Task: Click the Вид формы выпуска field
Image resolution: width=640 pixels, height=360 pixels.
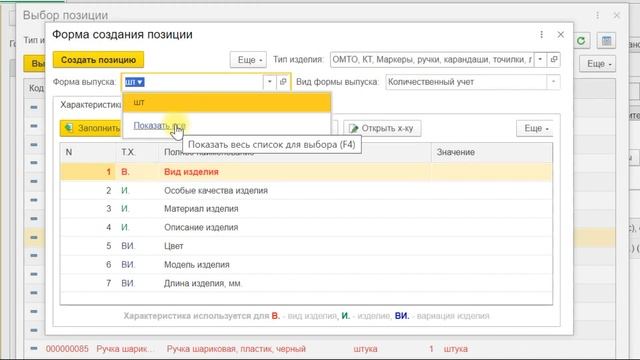Action: tap(466, 82)
